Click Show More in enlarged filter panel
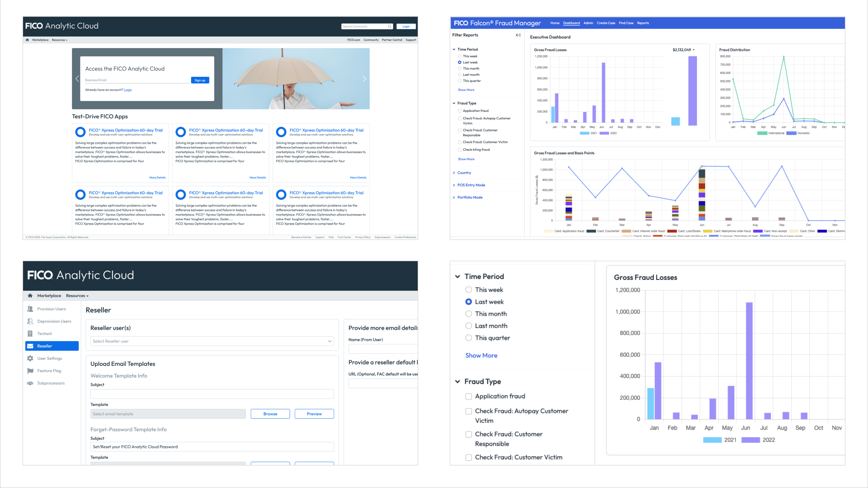868x488 pixels. click(481, 355)
